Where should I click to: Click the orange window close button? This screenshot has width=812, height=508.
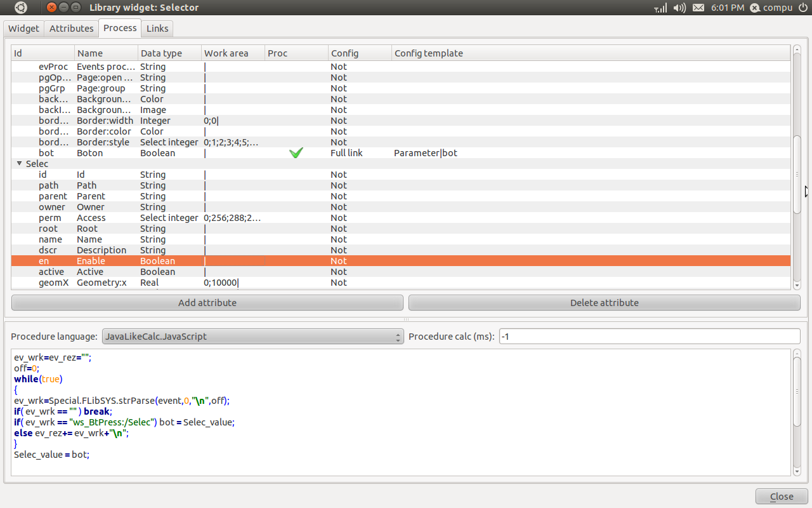point(52,8)
